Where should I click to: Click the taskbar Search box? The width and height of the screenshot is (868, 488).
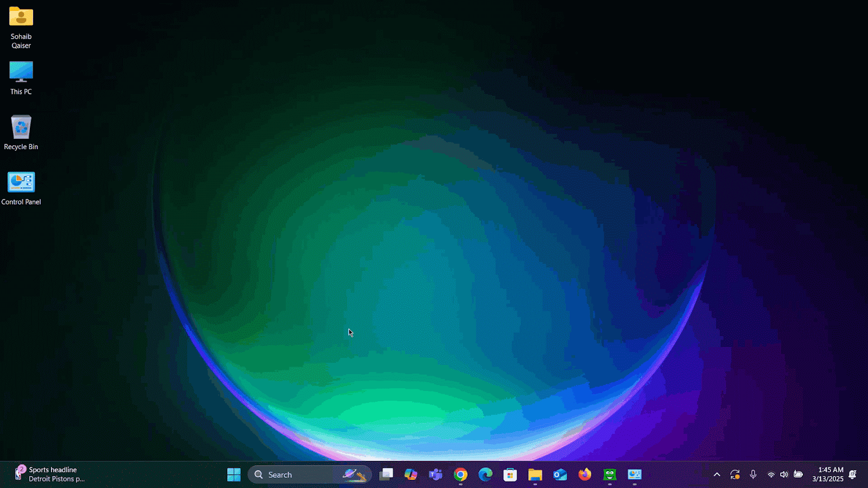click(x=310, y=474)
